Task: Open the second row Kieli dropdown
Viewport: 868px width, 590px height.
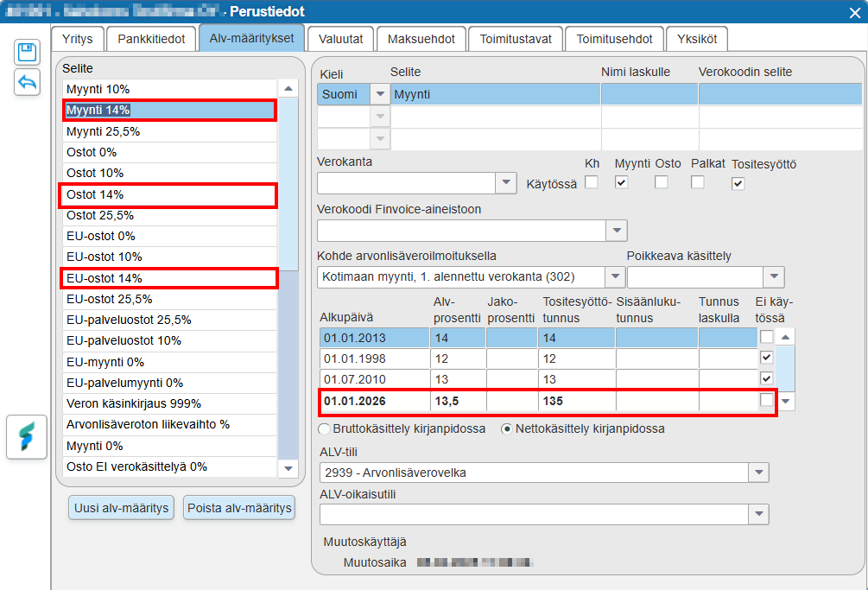Action: point(380,117)
